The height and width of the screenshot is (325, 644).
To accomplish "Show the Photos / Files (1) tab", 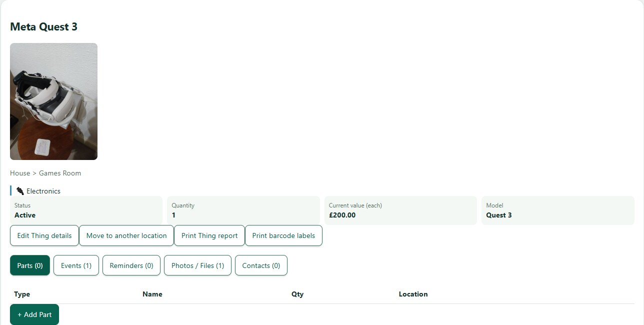I will pos(197,265).
